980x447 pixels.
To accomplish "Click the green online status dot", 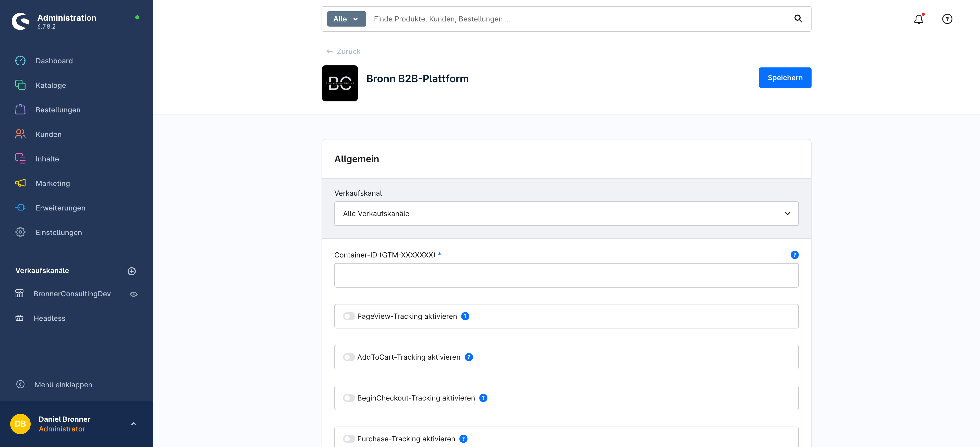I will click(137, 18).
